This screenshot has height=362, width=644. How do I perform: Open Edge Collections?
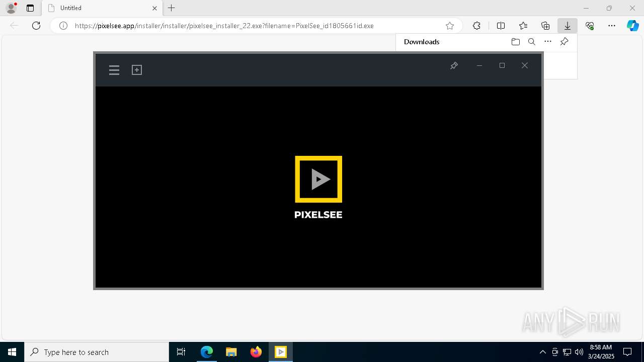coord(545,26)
